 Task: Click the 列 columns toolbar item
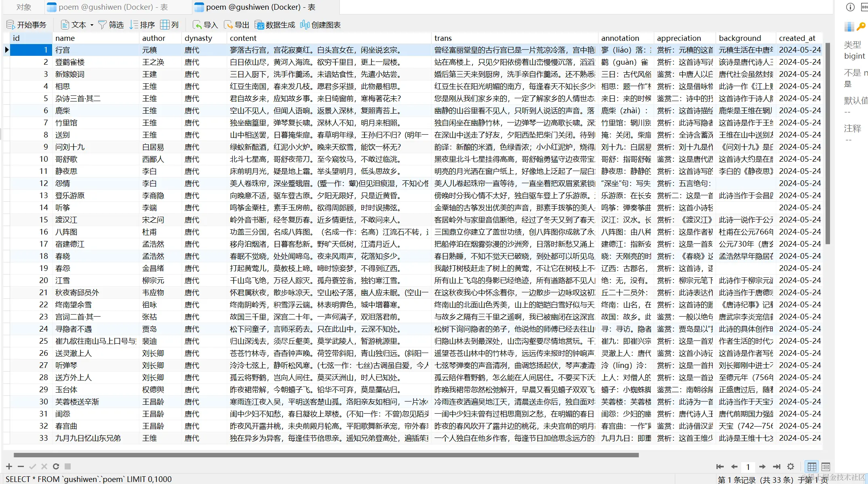(169, 25)
